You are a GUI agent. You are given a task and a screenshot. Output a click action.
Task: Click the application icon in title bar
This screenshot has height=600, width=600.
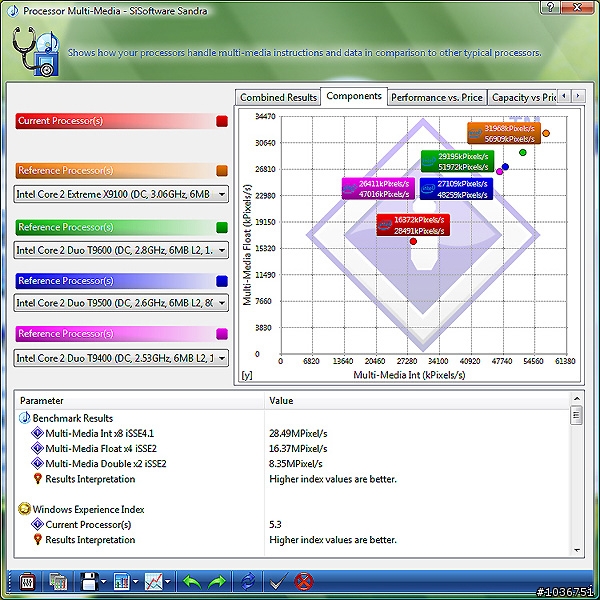point(13,11)
